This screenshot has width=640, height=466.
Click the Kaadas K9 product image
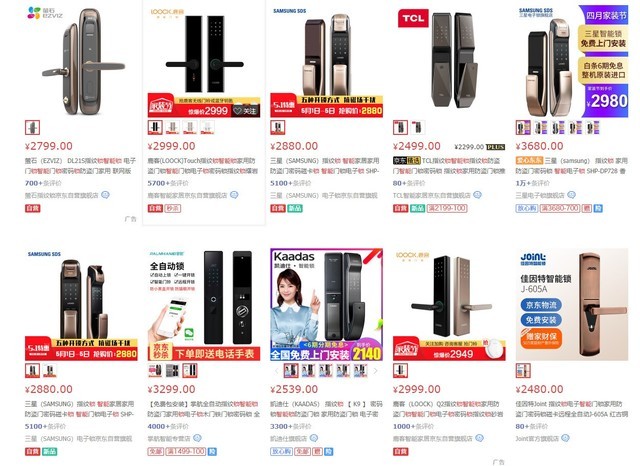point(327,304)
